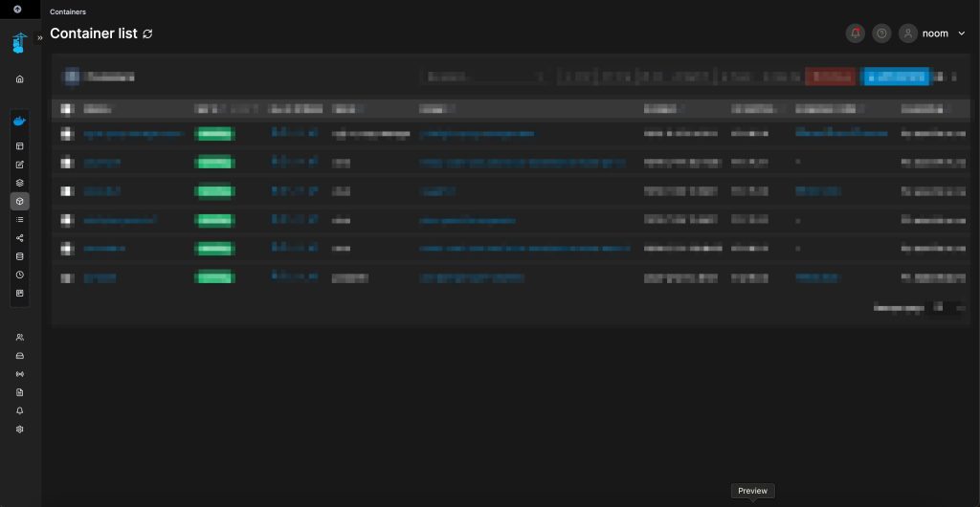Expand the sidebar with the double chevron
This screenshot has width=980, height=507.
pos(40,37)
